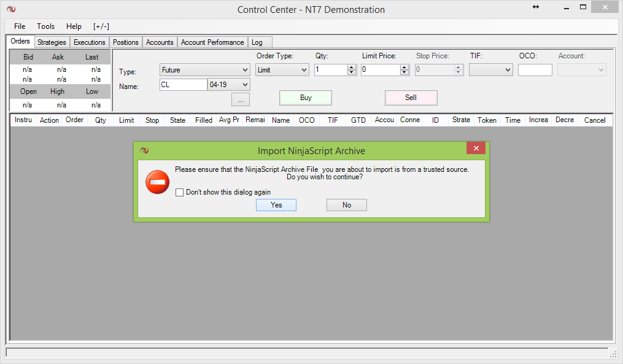This screenshot has width=623, height=364.
Task: Click the Action column header
Action: tap(49, 120)
